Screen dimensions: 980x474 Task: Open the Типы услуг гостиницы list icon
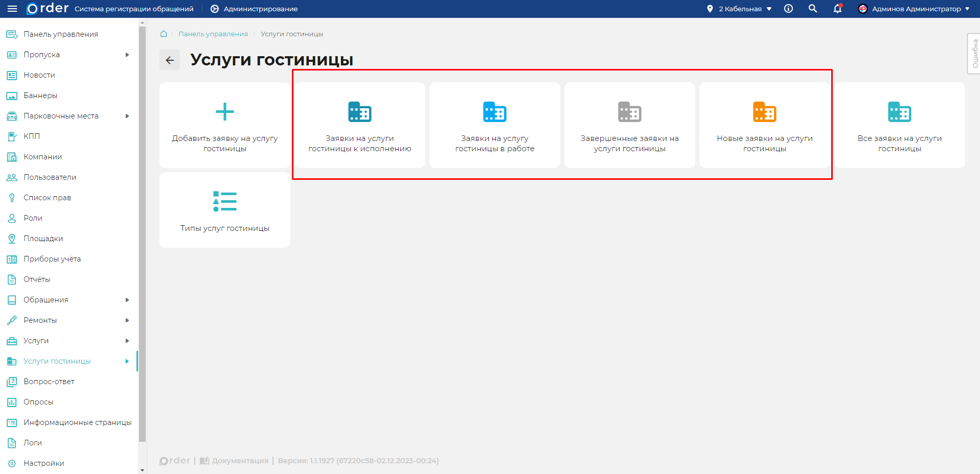224,201
